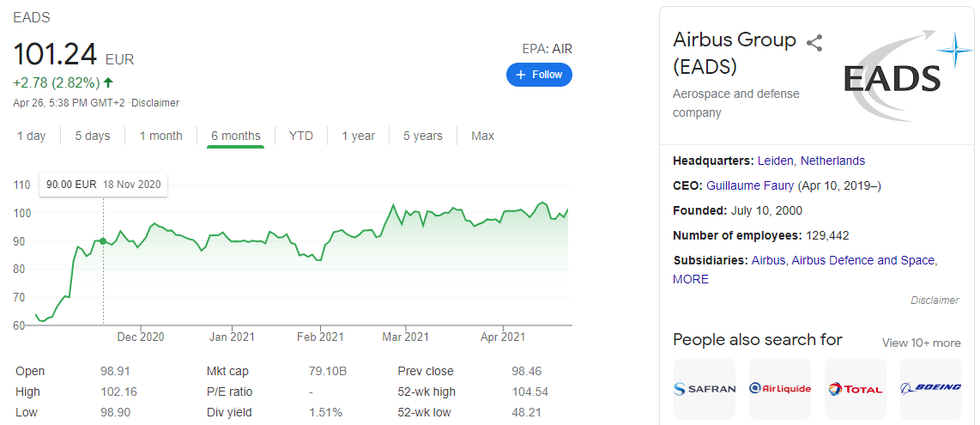Click the share icon next to Airbus Group
The height and width of the screenshot is (425, 980).
pos(814,43)
